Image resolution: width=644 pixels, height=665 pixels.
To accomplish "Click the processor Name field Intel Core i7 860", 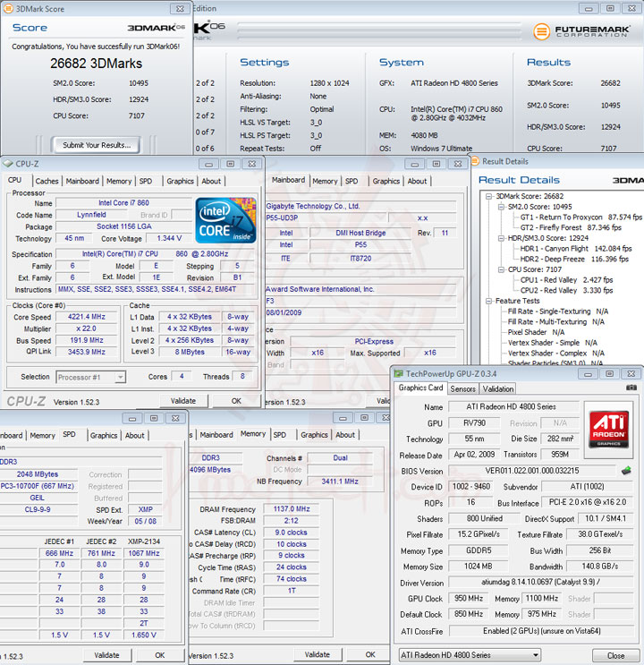I will coord(123,203).
